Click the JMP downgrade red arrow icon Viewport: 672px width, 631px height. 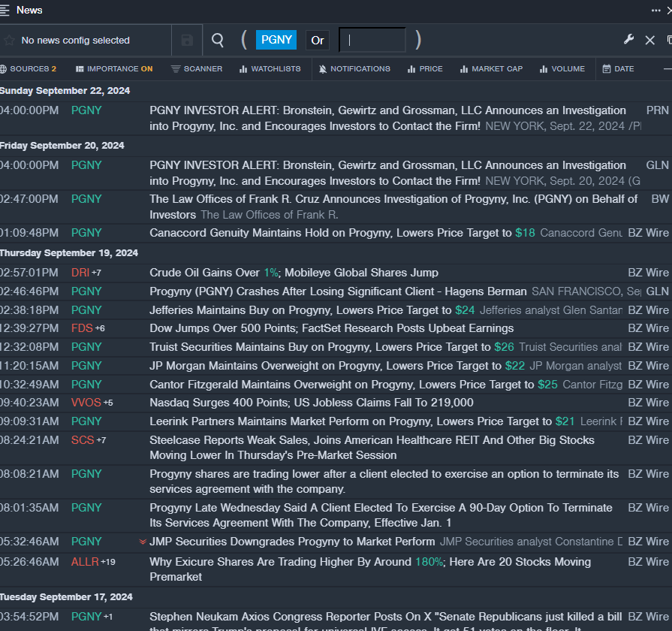click(143, 542)
